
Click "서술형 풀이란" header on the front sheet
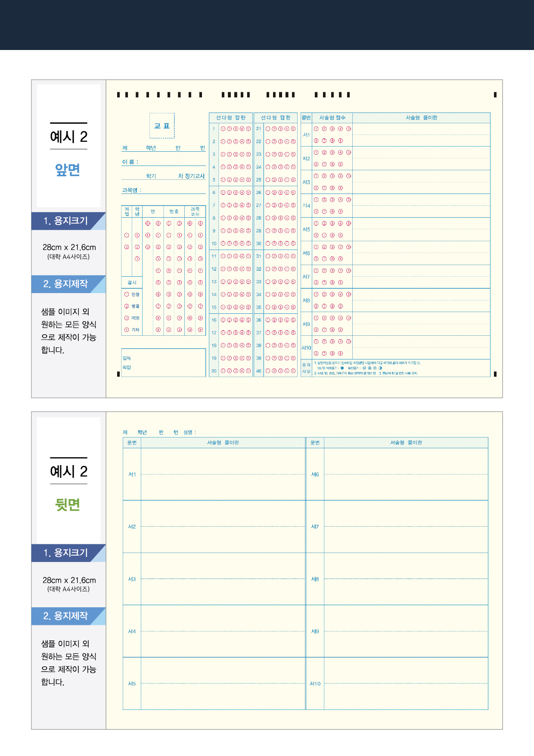point(421,118)
